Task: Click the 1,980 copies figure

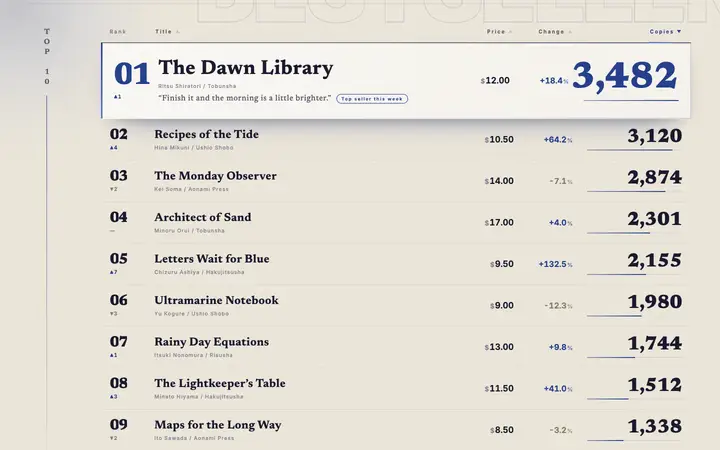Action: 655,302
